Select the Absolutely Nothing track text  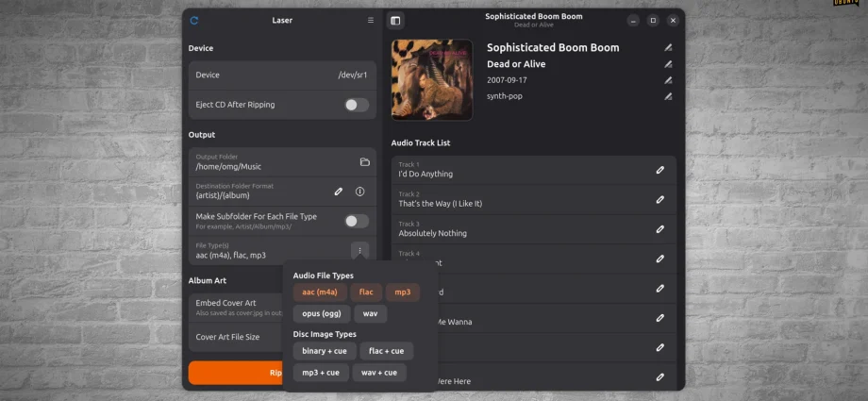[433, 233]
